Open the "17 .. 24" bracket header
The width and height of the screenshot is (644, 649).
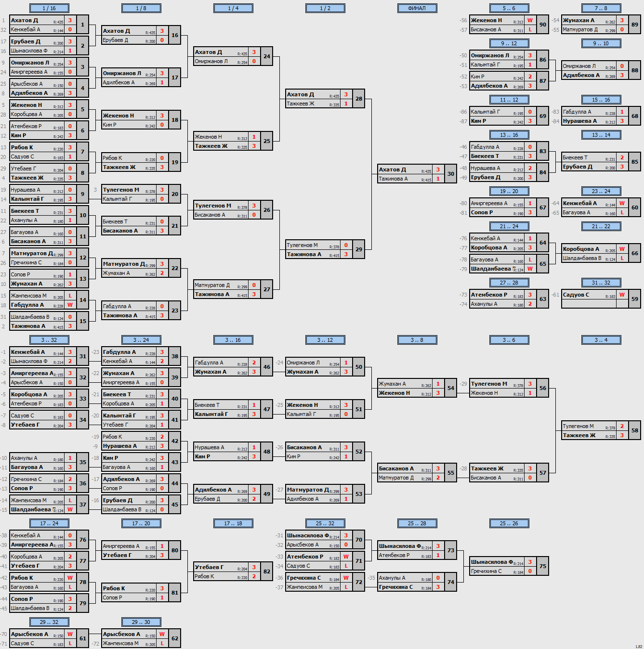tap(49, 523)
